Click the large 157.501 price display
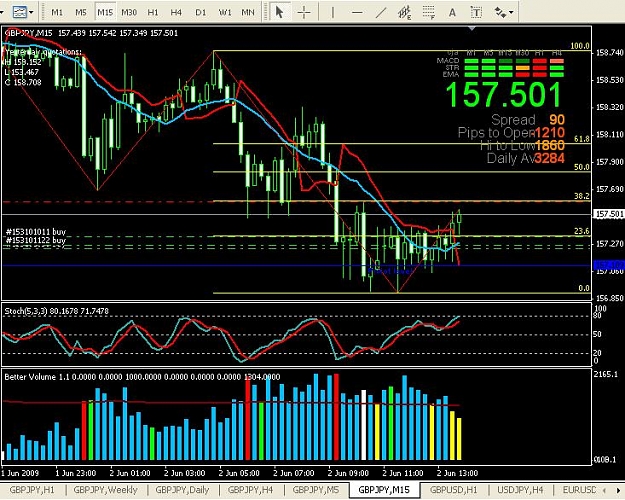The width and height of the screenshot is (625, 500). point(503,95)
